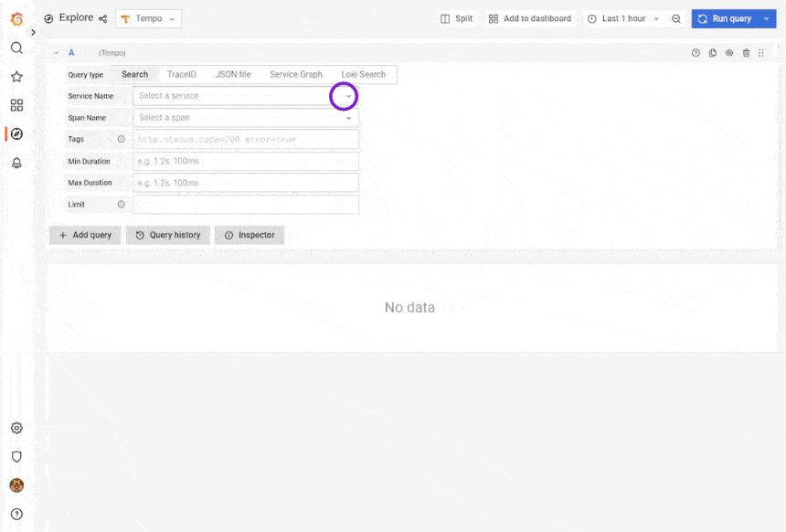Focus the Limit input field
The height and width of the screenshot is (532, 786).
(246, 205)
